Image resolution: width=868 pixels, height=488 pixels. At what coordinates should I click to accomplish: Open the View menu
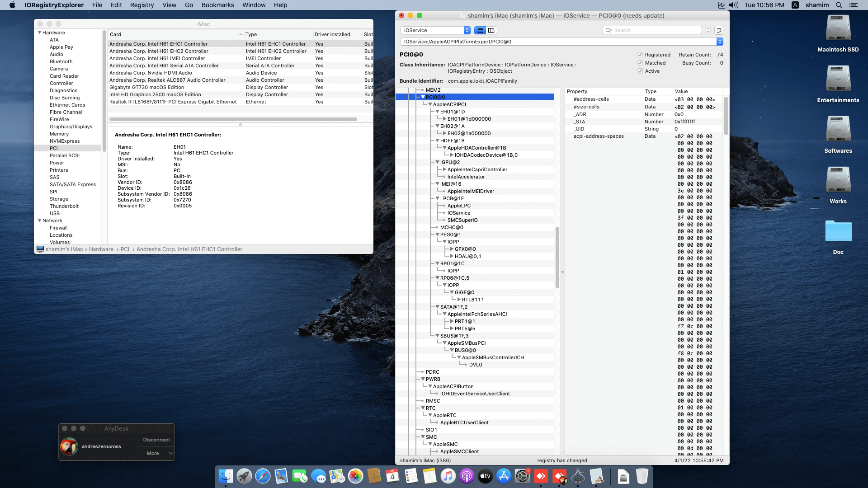(x=169, y=5)
